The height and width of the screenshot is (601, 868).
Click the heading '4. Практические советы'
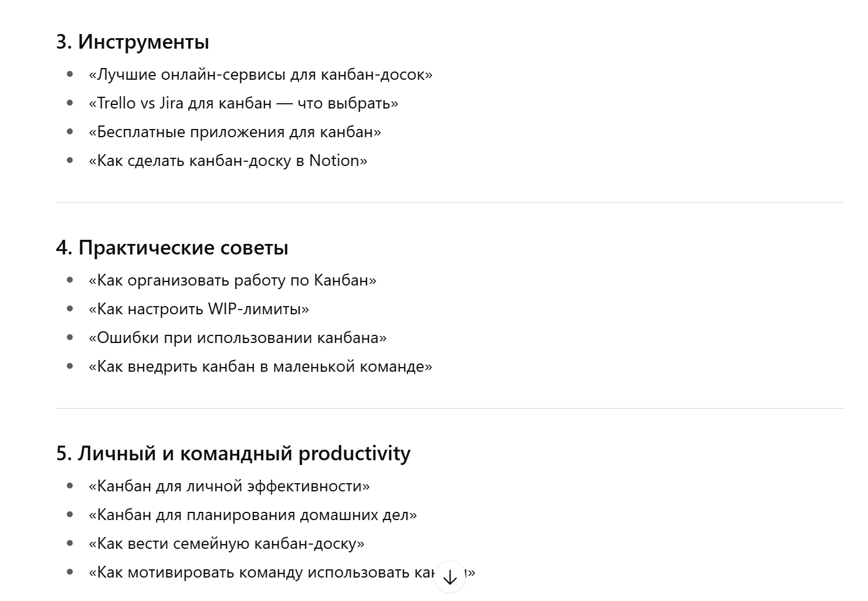172,247
